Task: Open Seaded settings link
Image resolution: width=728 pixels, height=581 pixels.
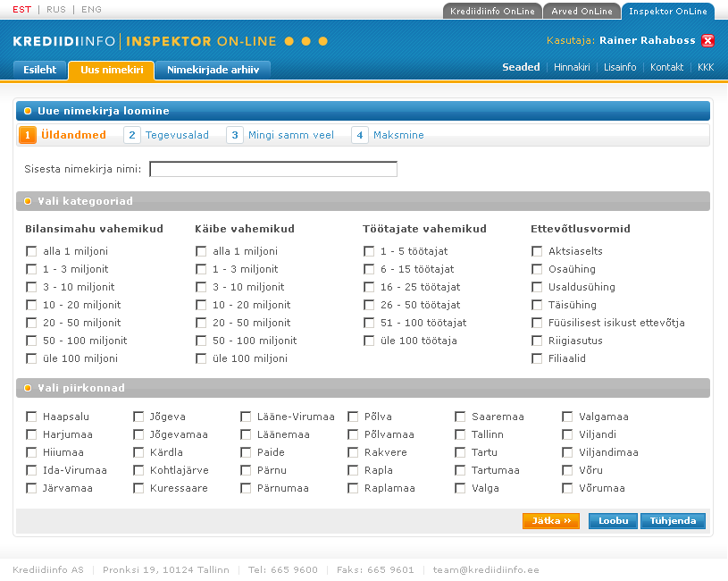Action: tap(521, 67)
